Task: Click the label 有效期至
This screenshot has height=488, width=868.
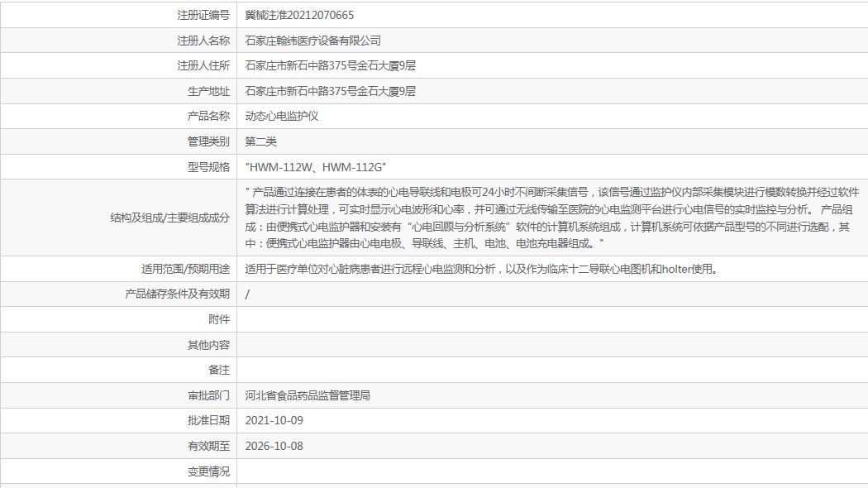Action: coord(208,446)
